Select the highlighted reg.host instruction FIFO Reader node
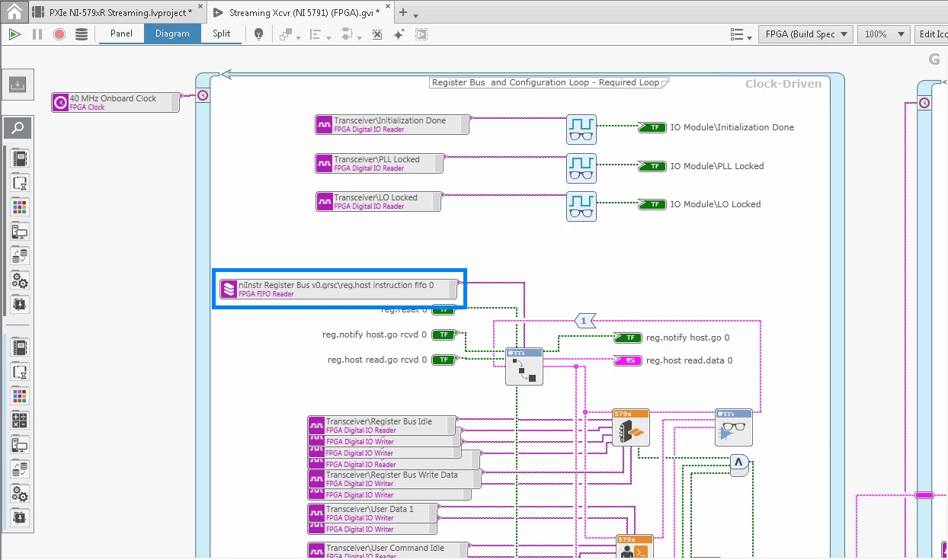The height and width of the screenshot is (560, 948). 338,289
